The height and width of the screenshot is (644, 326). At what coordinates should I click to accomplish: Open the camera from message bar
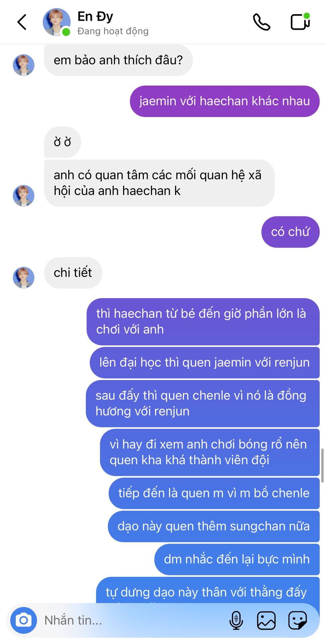(x=23, y=620)
